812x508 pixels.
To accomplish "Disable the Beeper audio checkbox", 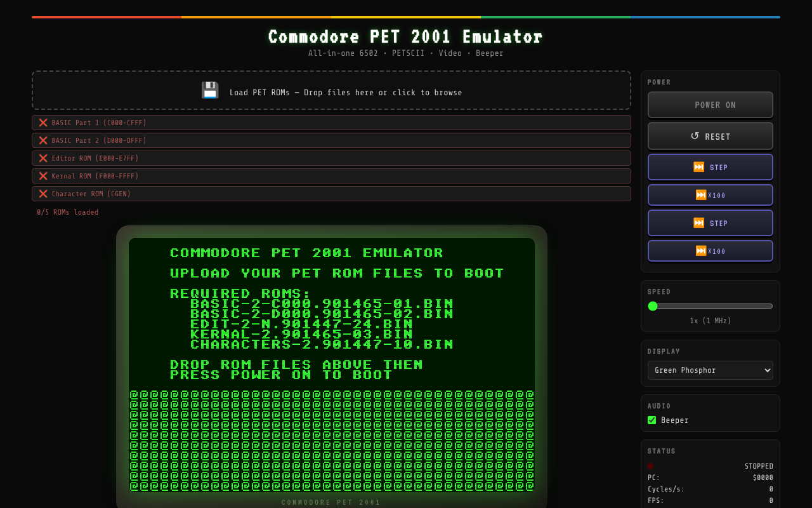I will pos(652,420).
